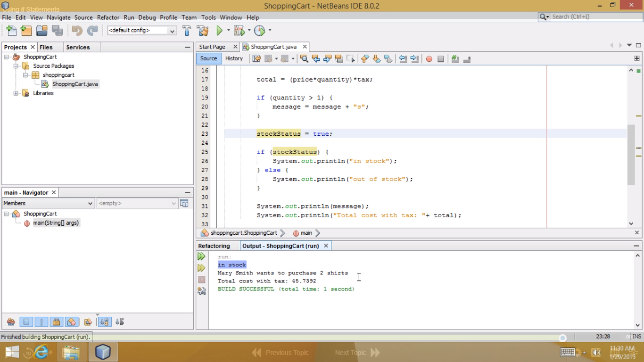Toggle Show Inner Classes in Navigator
Screen dimensions: 644x362
tap(72, 322)
